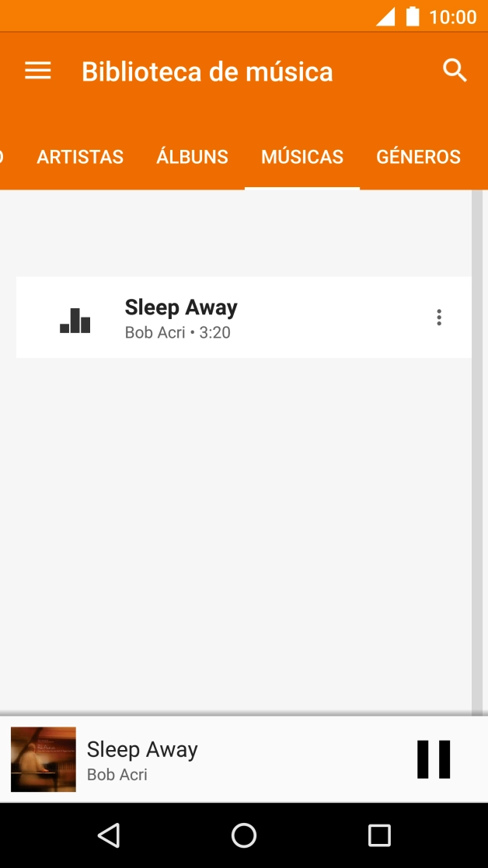Tap Sleep Away title in mini player
The image size is (488, 868).
coord(142,749)
